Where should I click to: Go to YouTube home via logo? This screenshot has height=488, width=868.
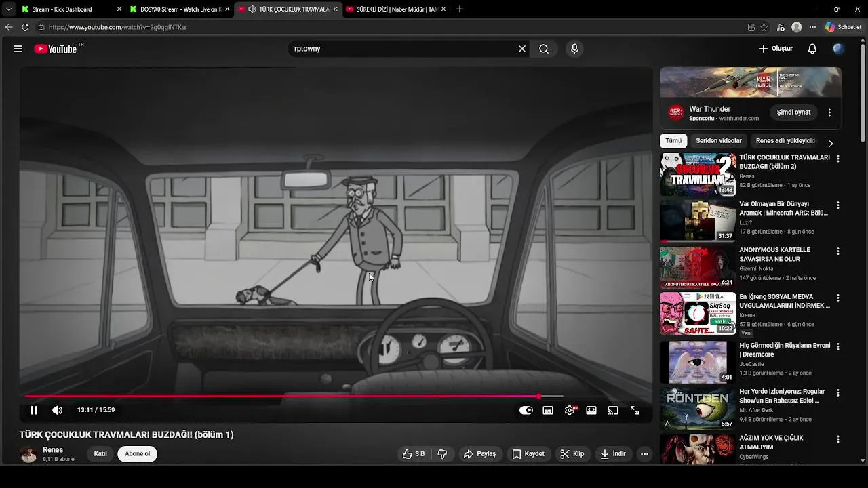click(56, 49)
